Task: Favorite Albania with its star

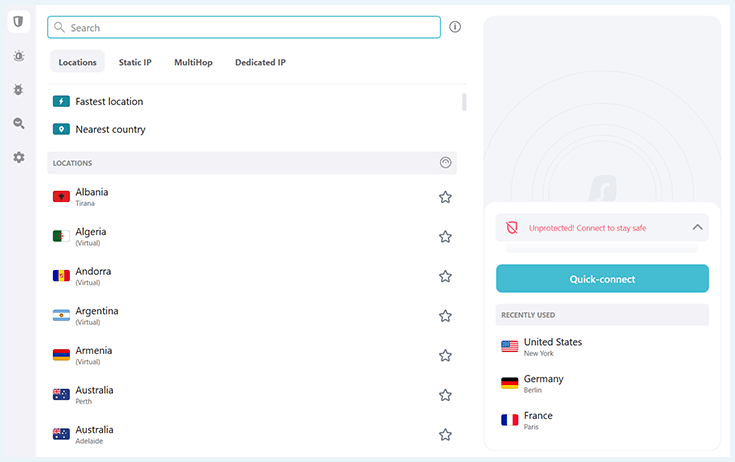Action: tap(445, 197)
